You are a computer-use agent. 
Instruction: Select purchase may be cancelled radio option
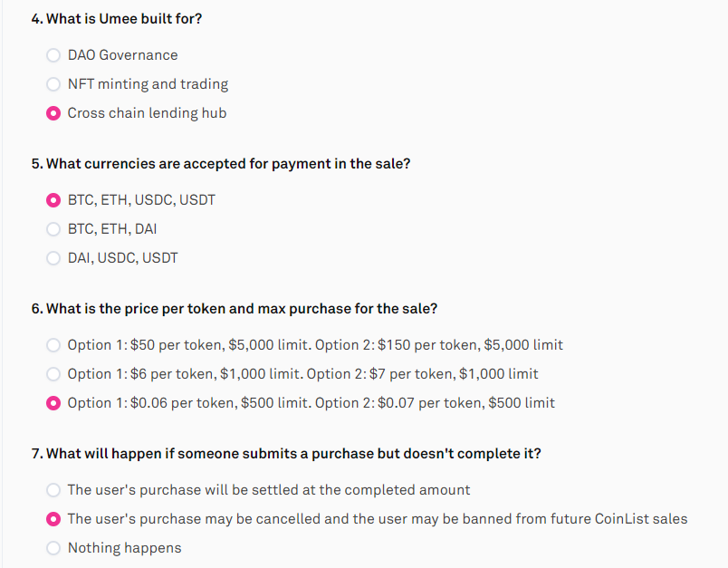click(53, 519)
